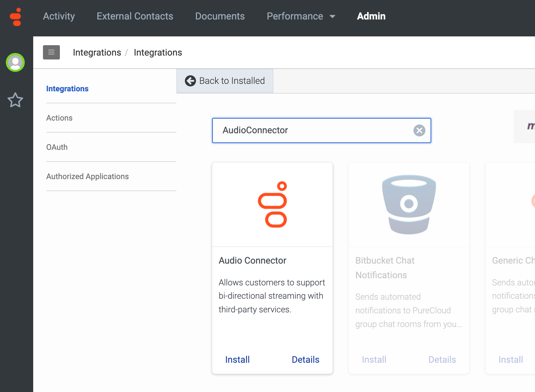View Details of Audio Connector
Screen dimensions: 535x392
tap(305, 359)
